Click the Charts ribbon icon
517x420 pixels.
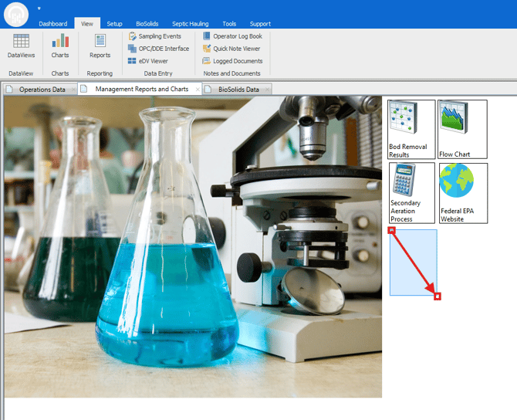(x=60, y=46)
